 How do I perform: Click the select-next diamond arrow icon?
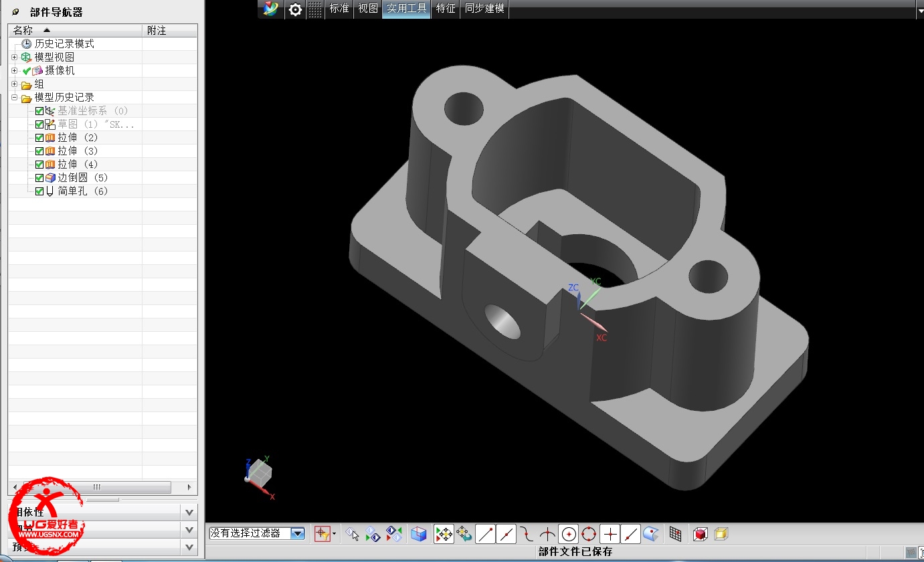[x=373, y=534]
